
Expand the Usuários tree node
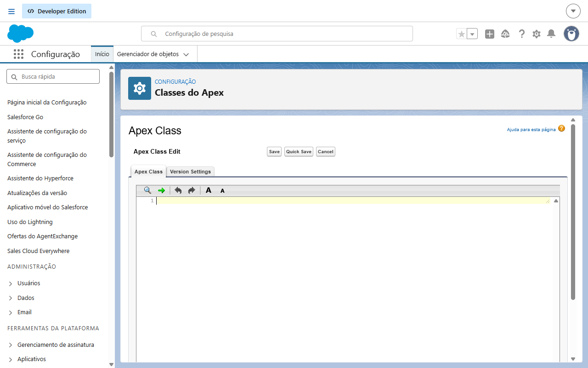pos(11,284)
